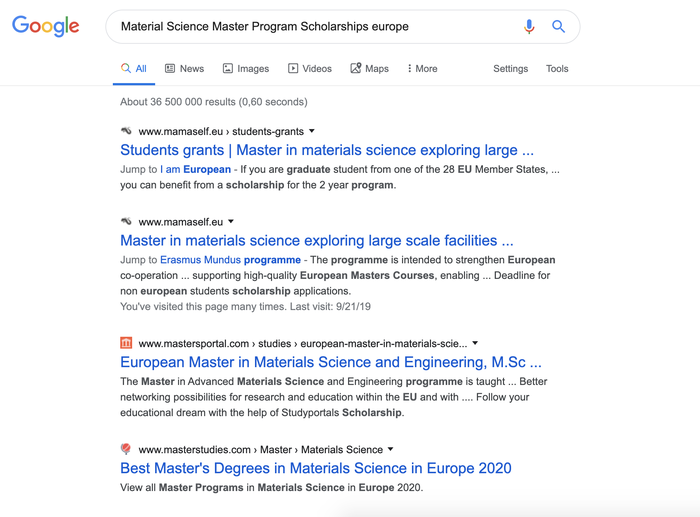Click the microphone voice search icon

(x=529, y=27)
